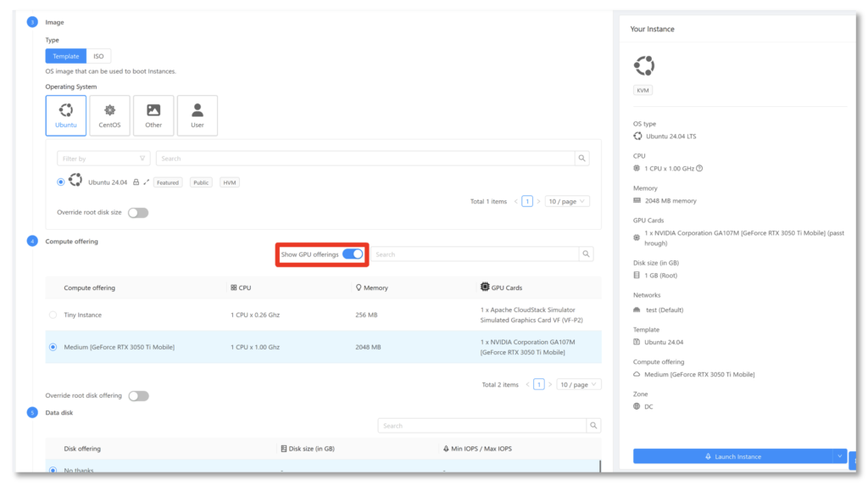Focus the template Search field

coord(365,159)
